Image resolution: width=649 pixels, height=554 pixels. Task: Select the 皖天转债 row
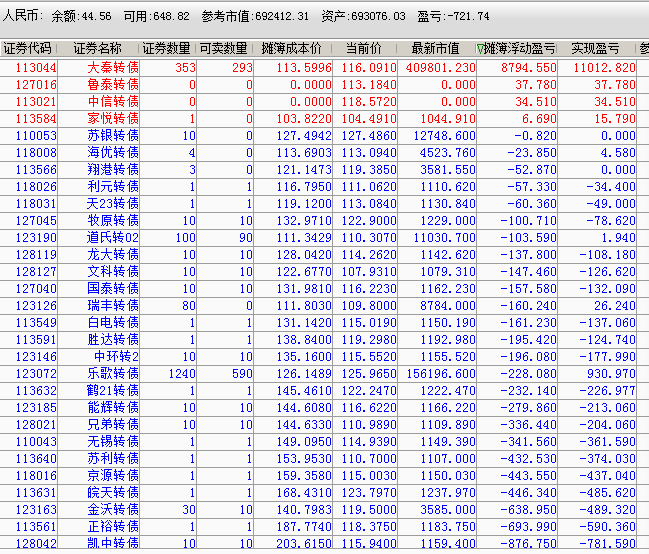pos(324,492)
